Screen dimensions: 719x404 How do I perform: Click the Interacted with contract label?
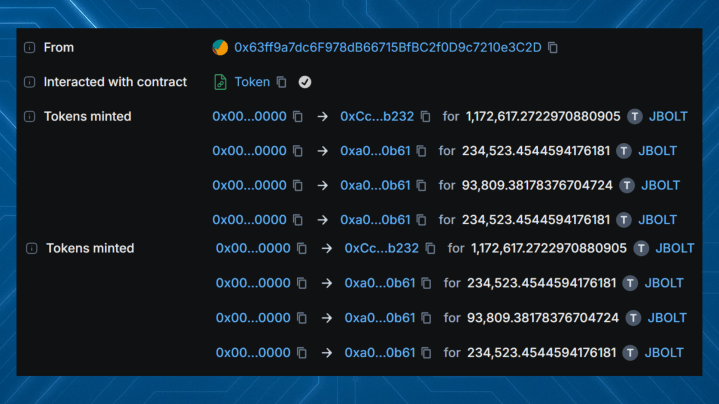pos(115,82)
